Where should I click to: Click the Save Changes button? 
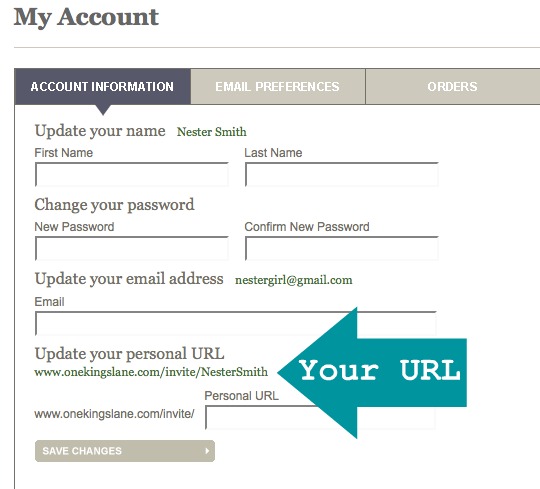coord(125,451)
